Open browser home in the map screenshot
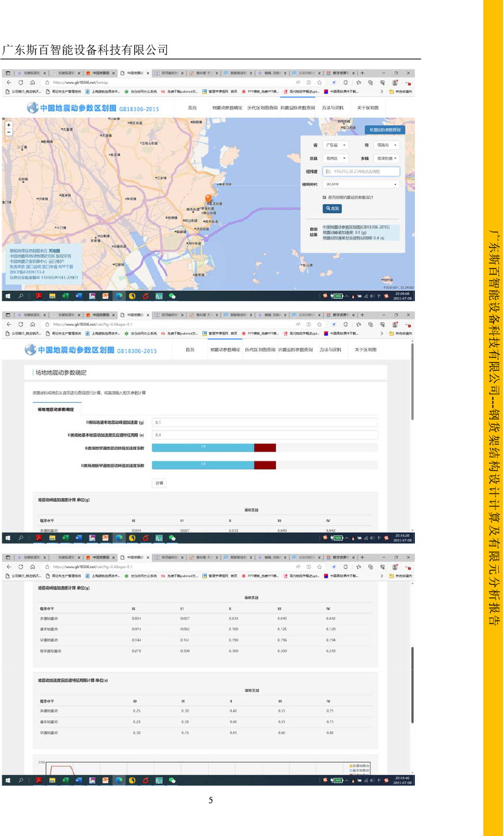The image size is (504, 836). coord(32,82)
